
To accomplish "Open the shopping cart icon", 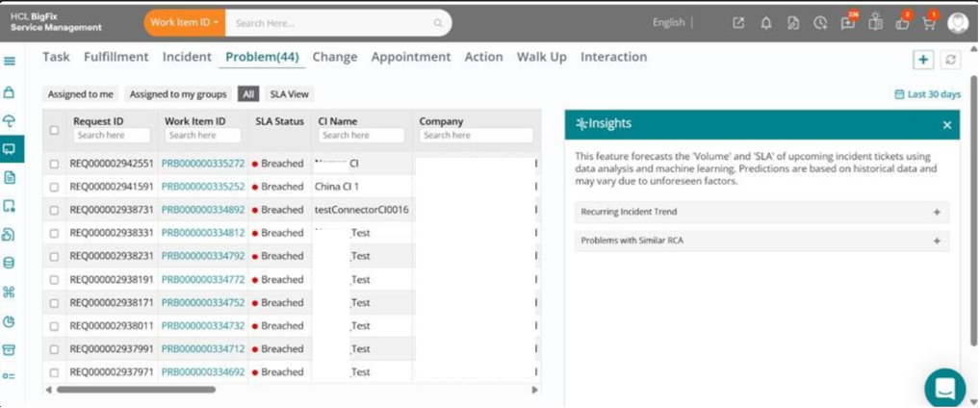I will coord(929,23).
